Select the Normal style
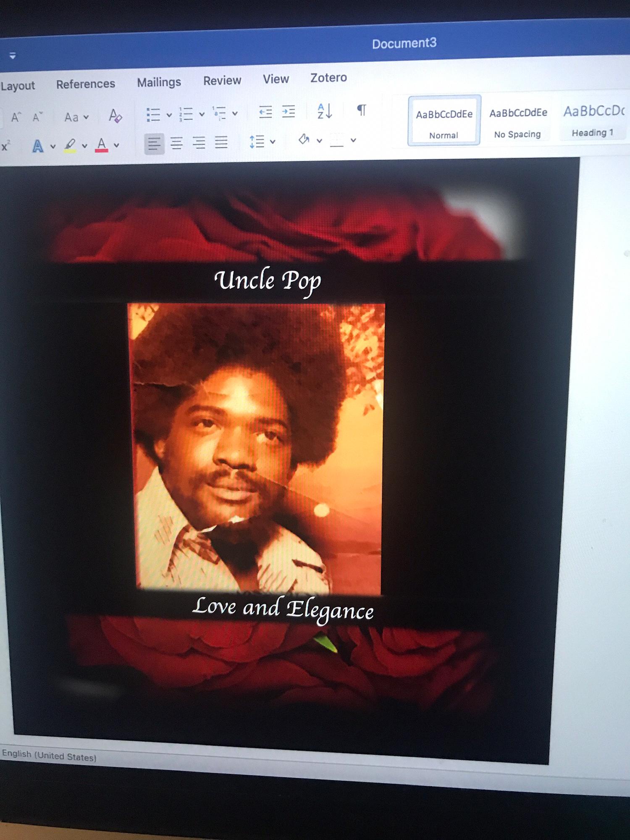The image size is (630, 840). pyautogui.click(x=444, y=121)
